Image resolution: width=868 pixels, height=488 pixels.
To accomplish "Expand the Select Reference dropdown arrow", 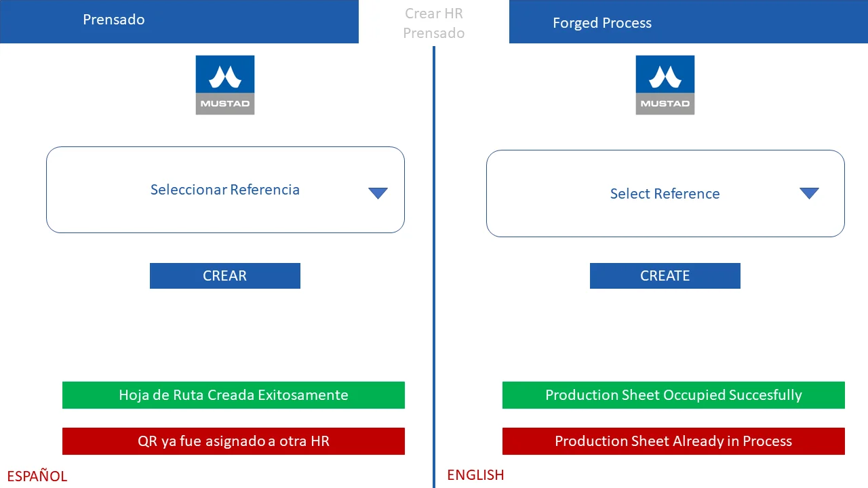I will click(809, 193).
